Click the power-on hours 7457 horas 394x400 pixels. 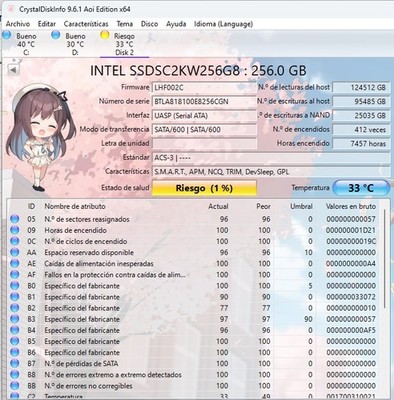pos(361,144)
